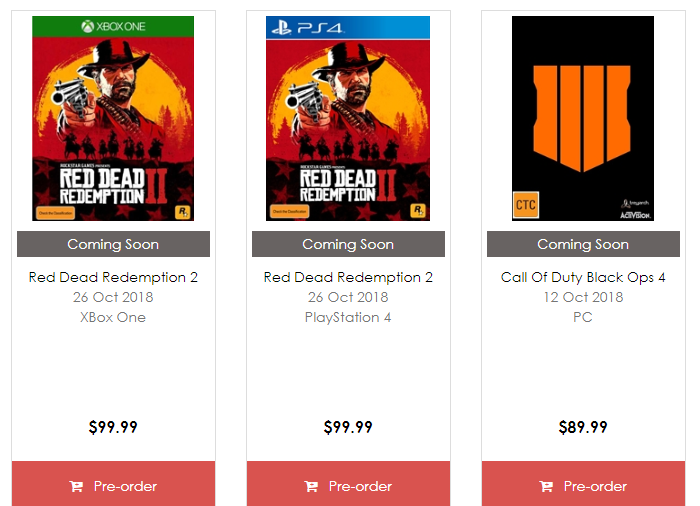This screenshot has width=700, height=506.
Task: Click the cart icon on Xbox One pre-order
Action: [x=76, y=486]
